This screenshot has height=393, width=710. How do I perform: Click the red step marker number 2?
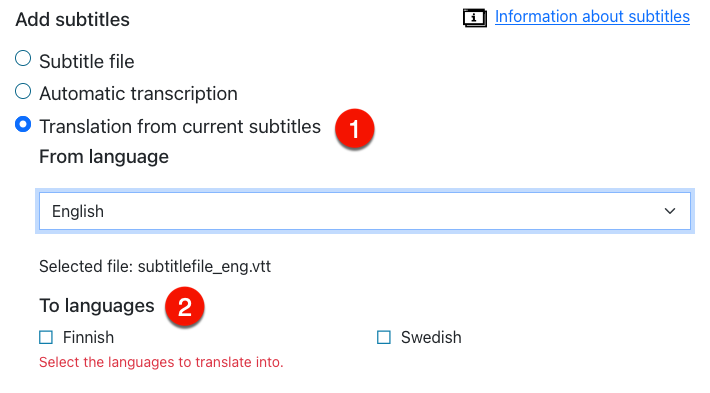(x=185, y=307)
